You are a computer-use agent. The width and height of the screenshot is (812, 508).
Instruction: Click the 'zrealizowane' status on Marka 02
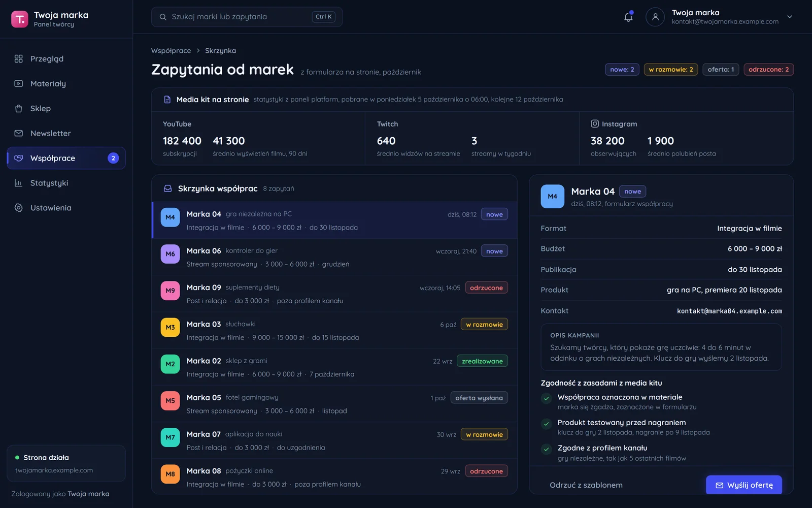[x=482, y=361]
